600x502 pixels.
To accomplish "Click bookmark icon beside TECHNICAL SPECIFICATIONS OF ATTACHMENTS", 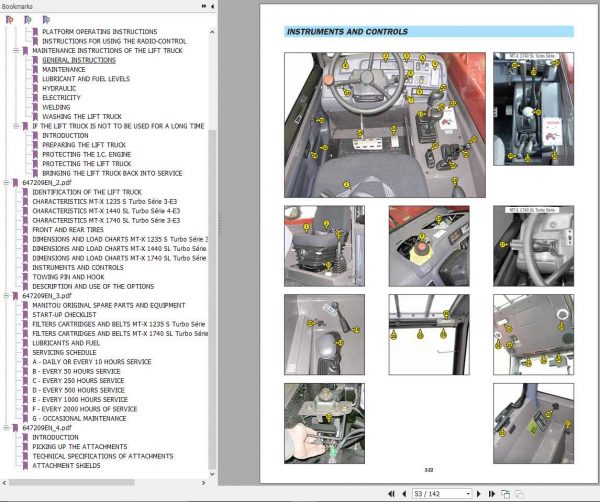I will pyautogui.click(x=25, y=456).
